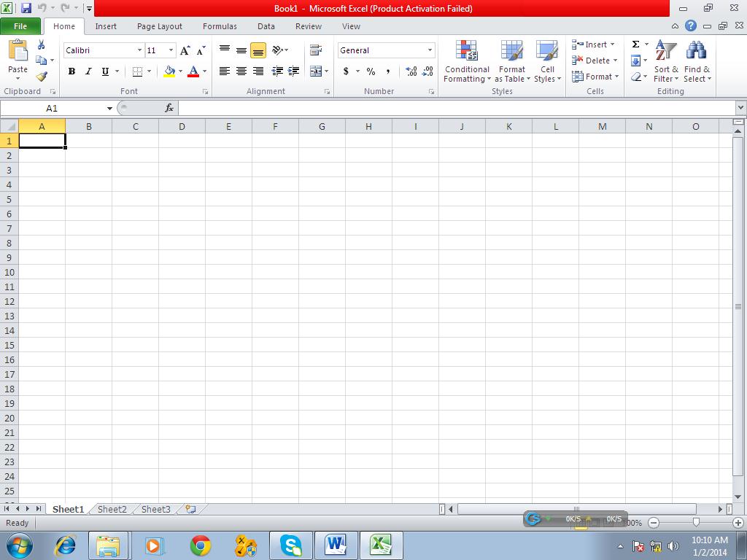Select the Format Painter brush
The height and width of the screenshot is (560, 747).
42,76
